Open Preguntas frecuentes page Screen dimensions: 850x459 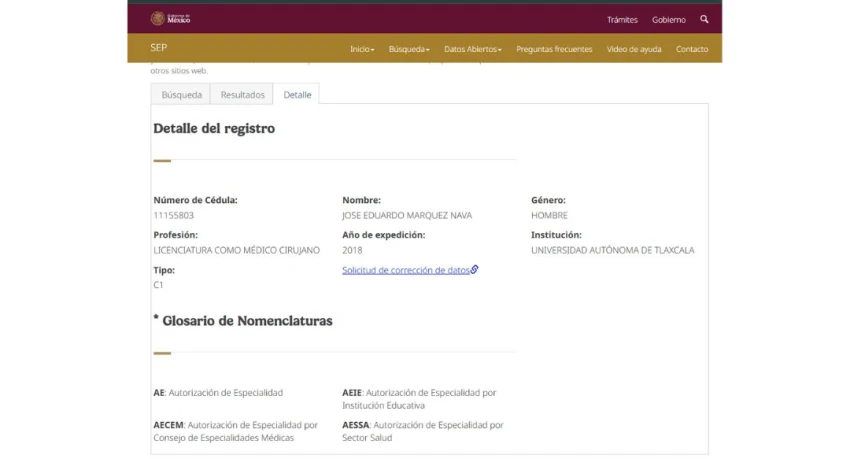pos(554,49)
